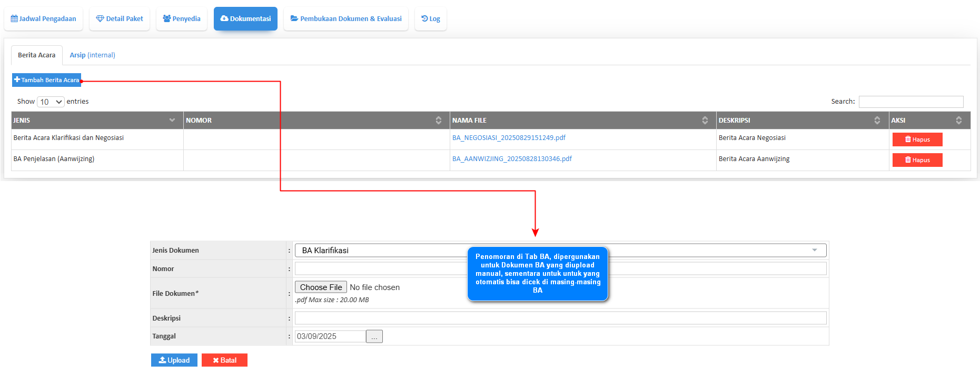Screen dimensions: 980x369
Task: Open the Log history tab
Action: [x=431, y=19]
